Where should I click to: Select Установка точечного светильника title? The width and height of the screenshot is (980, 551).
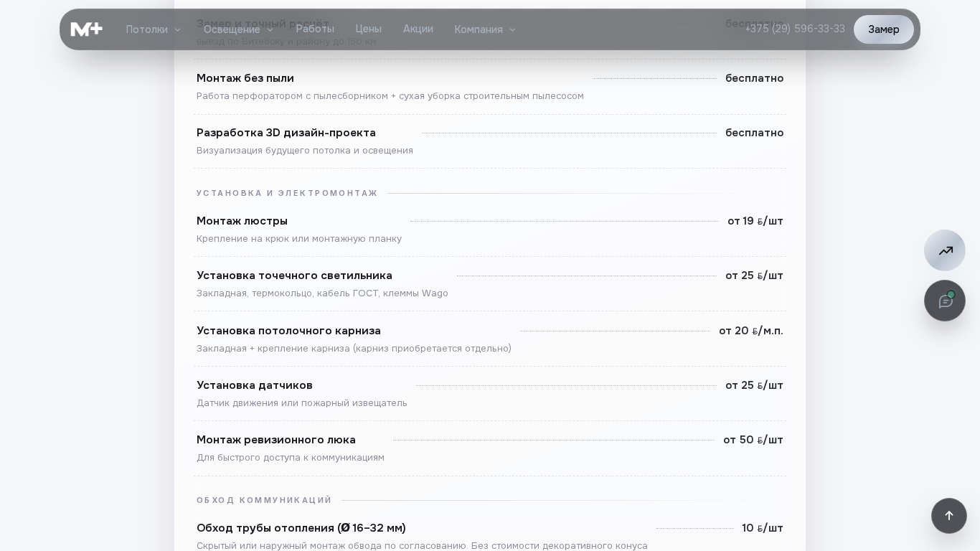[x=294, y=275]
